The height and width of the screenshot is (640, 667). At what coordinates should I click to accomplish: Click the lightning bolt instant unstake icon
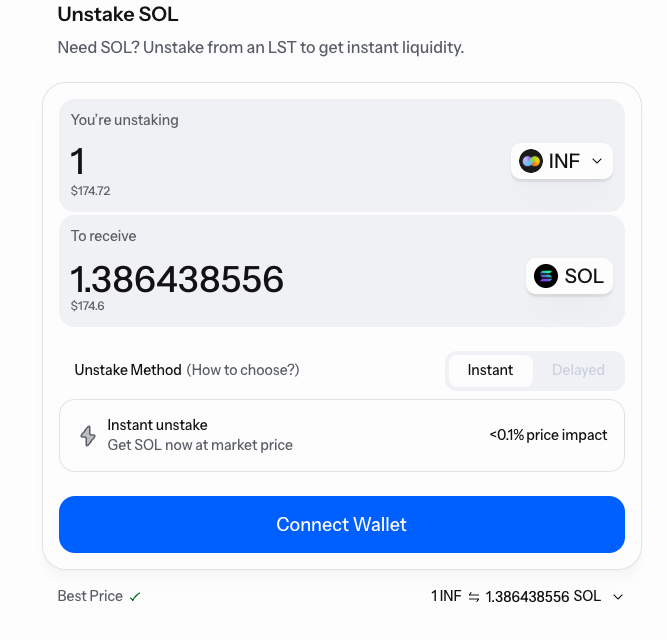click(88, 436)
